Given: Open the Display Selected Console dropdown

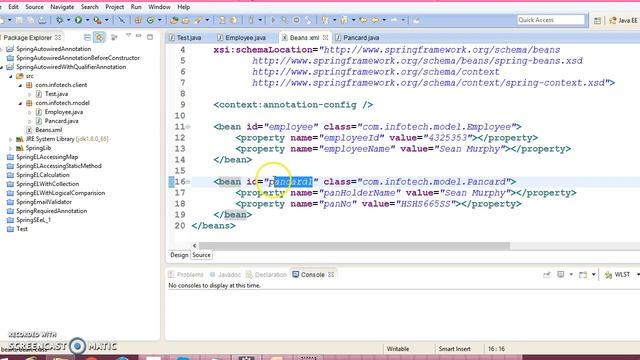Looking at the screenshot, I should [x=571, y=275].
